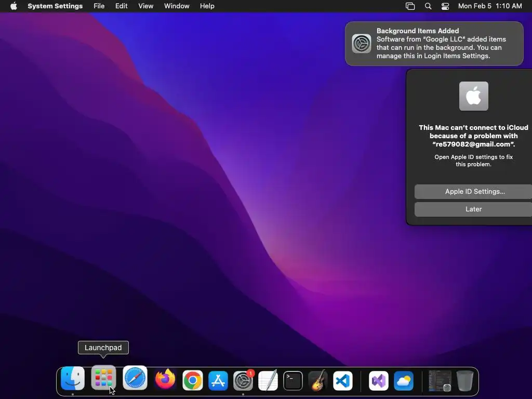This screenshot has height=399, width=532.
Task: Open the Weather app in the dock
Action: pos(404,381)
